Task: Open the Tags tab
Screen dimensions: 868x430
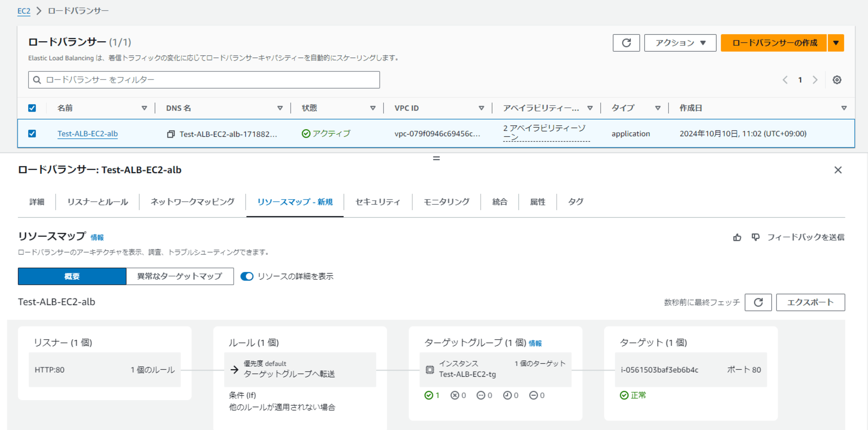Action: point(575,202)
